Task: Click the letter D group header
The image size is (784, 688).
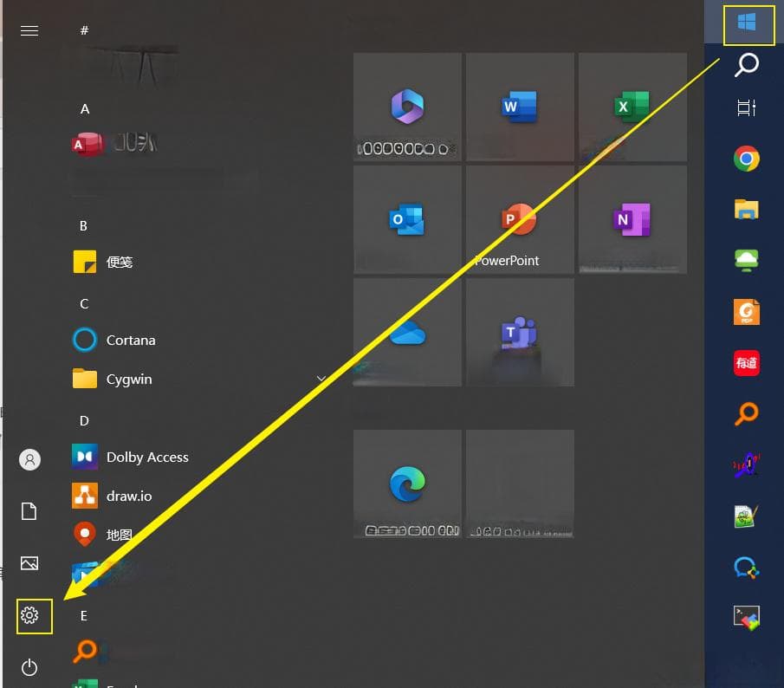Action: pyautogui.click(x=84, y=421)
